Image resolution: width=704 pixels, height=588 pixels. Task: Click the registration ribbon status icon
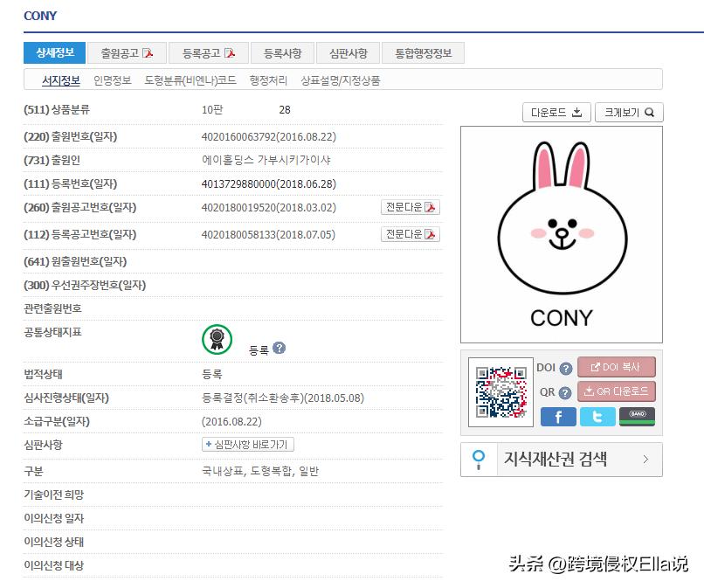point(217,340)
